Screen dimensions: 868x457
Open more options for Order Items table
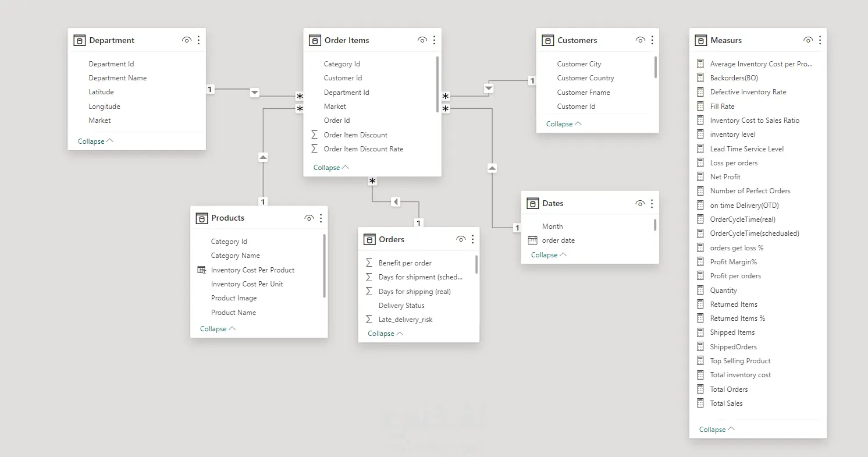click(x=434, y=40)
